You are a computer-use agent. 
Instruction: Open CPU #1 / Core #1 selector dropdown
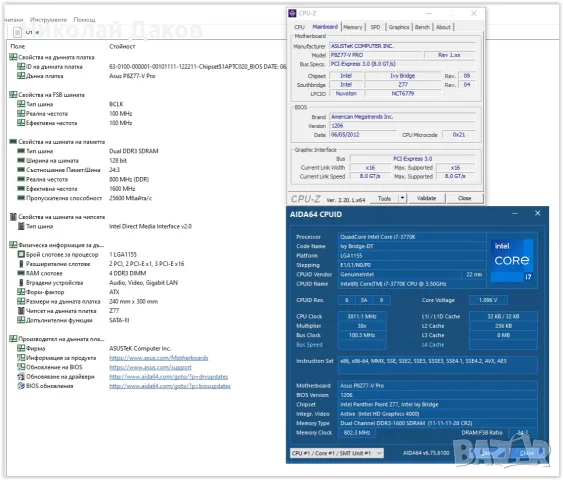(x=336, y=453)
